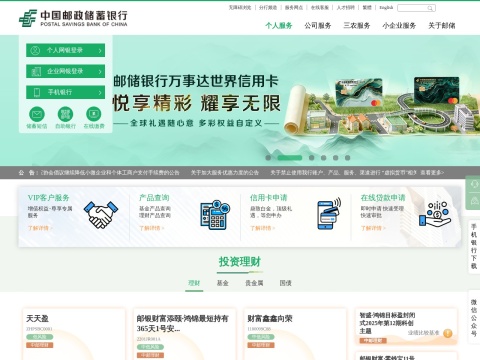Switch to 繁體 version
The width and height of the screenshot is (480, 360).
point(367,7)
